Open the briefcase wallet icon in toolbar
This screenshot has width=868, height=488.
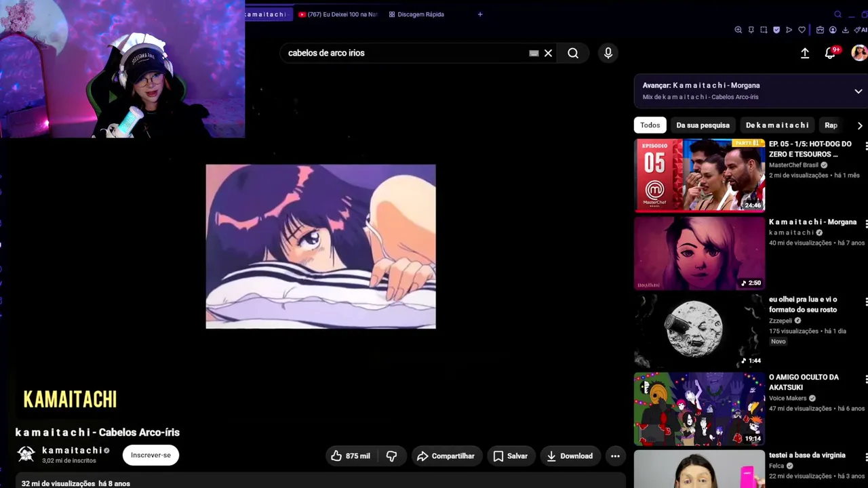(x=820, y=30)
